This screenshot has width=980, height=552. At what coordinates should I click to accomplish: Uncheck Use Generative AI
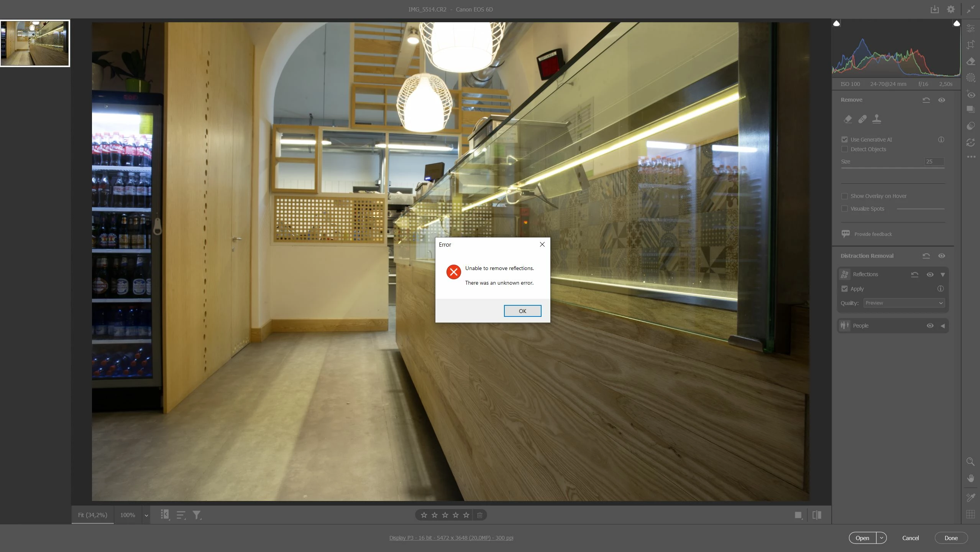pyautogui.click(x=844, y=140)
